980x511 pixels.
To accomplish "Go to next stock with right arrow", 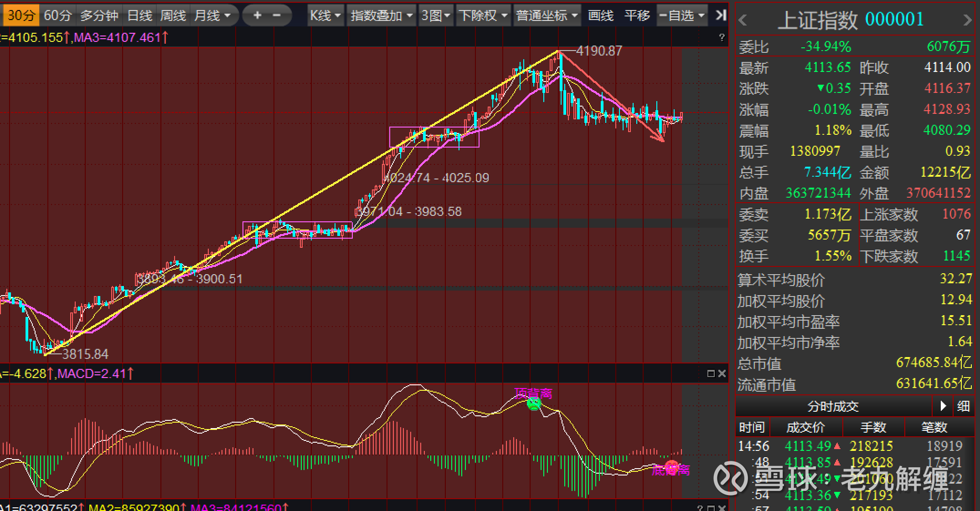I will (967, 20).
